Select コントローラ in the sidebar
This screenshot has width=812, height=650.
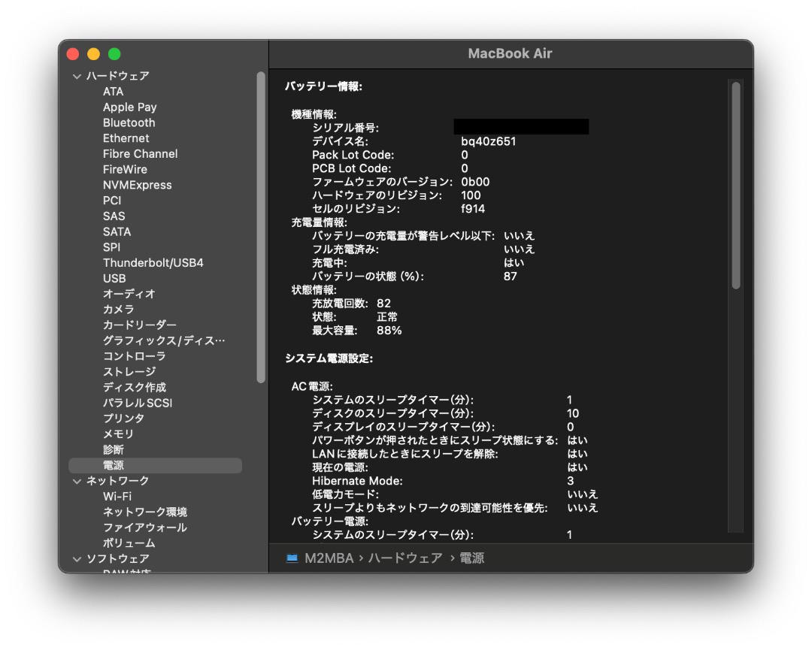(134, 356)
